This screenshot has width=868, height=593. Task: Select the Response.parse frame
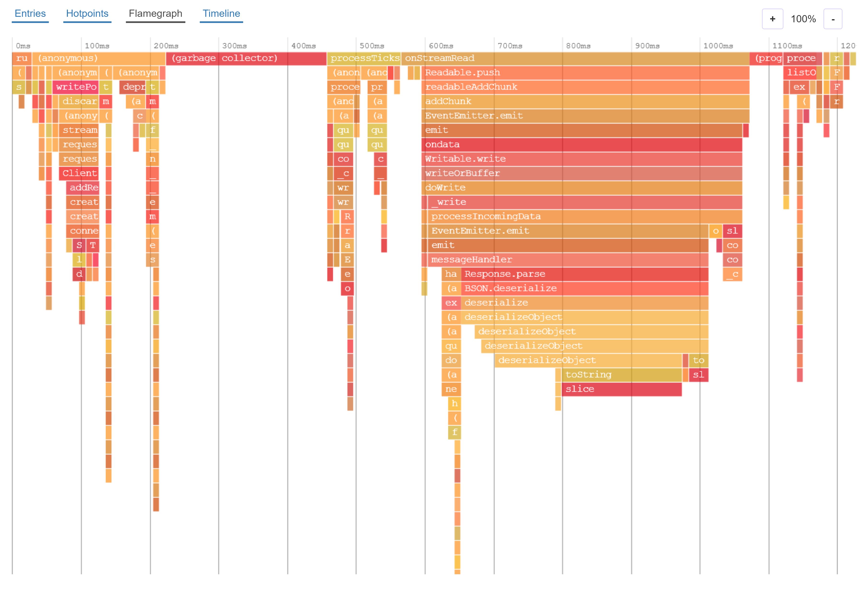pos(585,274)
